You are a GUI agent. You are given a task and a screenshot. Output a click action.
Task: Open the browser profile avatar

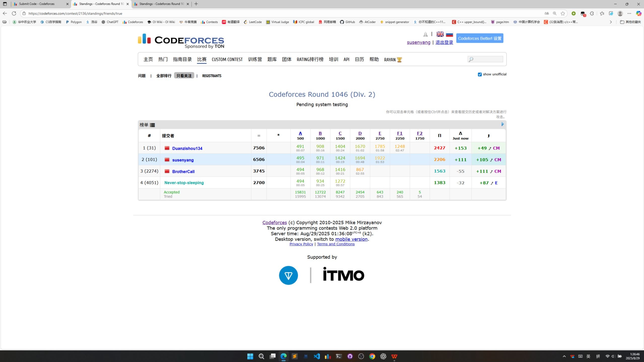tap(620, 13)
